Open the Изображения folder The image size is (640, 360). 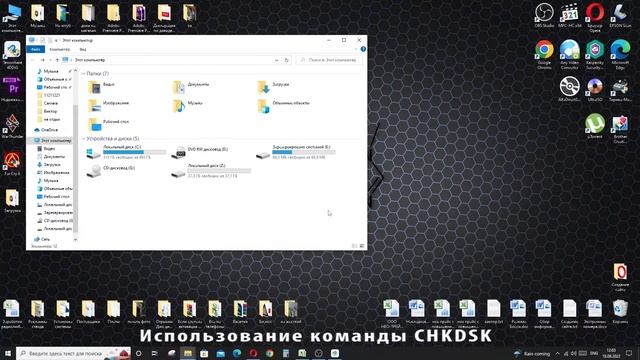(x=109, y=105)
